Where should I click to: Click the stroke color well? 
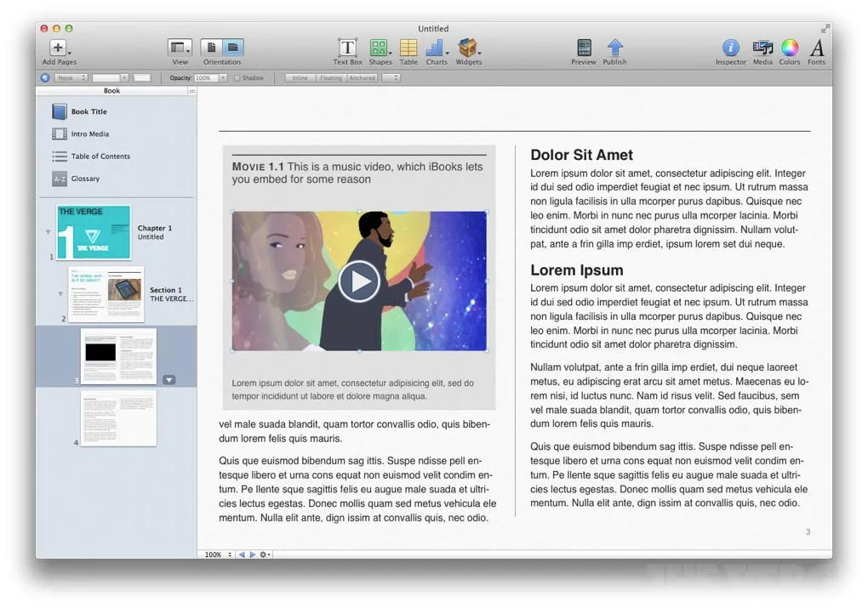click(x=142, y=78)
